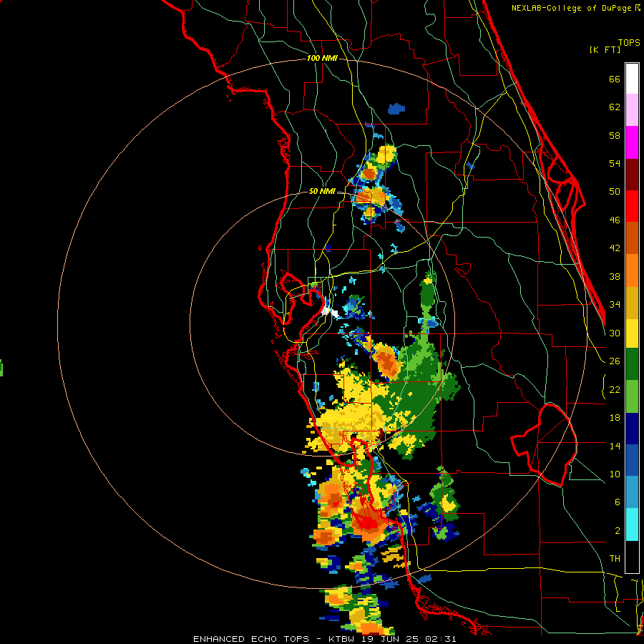The image size is (644, 644).
Task: Click the legend value 22
Action: point(615,389)
